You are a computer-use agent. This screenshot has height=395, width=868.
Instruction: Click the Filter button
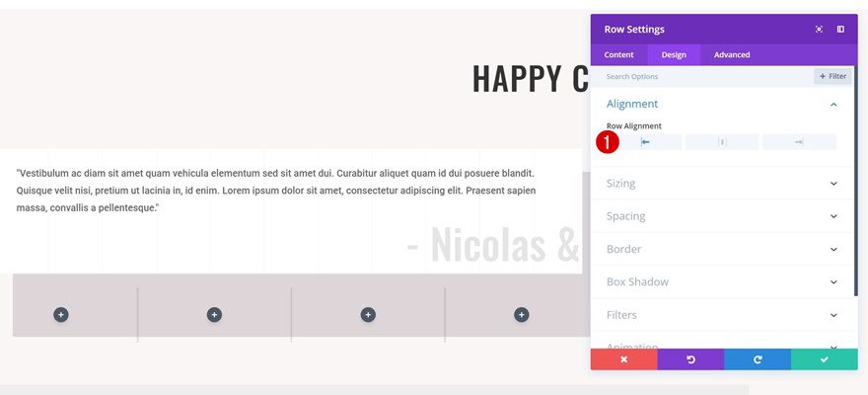pyautogui.click(x=832, y=76)
